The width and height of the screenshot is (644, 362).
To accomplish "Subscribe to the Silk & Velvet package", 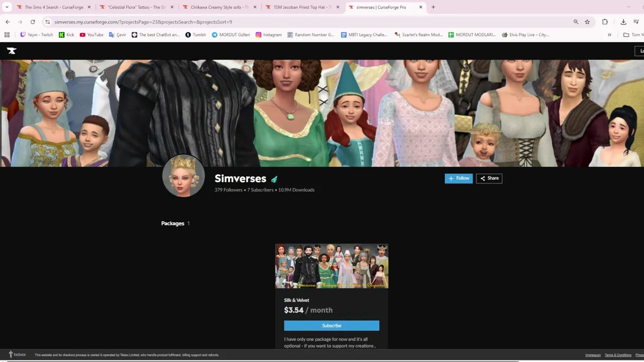I will coord(332,325).
